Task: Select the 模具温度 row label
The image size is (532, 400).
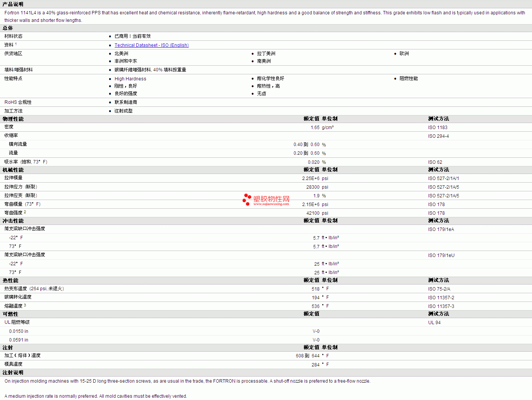Action: tap(13, 364)
